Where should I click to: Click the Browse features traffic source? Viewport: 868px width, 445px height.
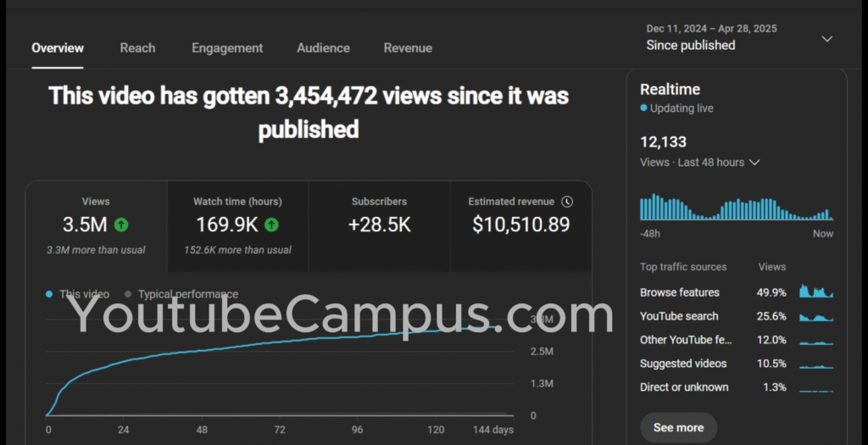click(680, 292)
